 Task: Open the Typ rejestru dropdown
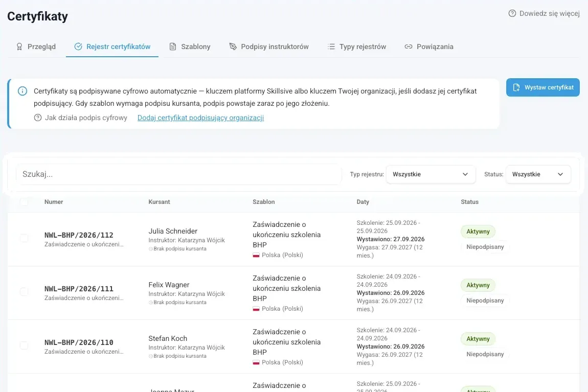coord(431,174)
